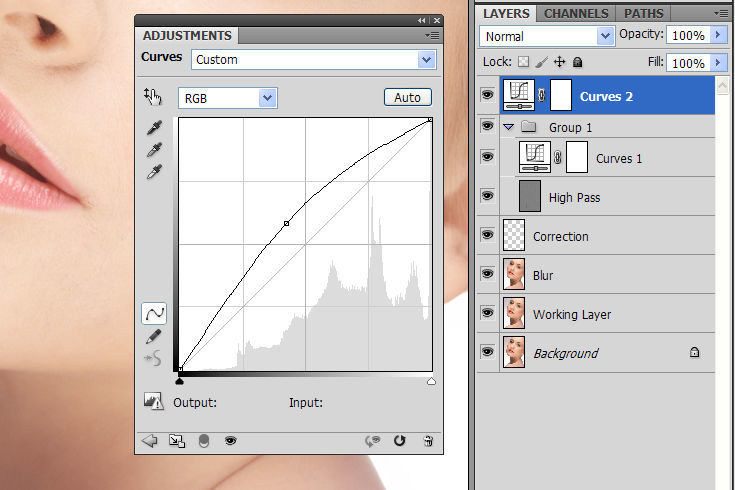The height and width of the screenshot is (490, 735).
Task: Collapse Adjustments panel with double arrows
Action: click(x=422, y=20)
